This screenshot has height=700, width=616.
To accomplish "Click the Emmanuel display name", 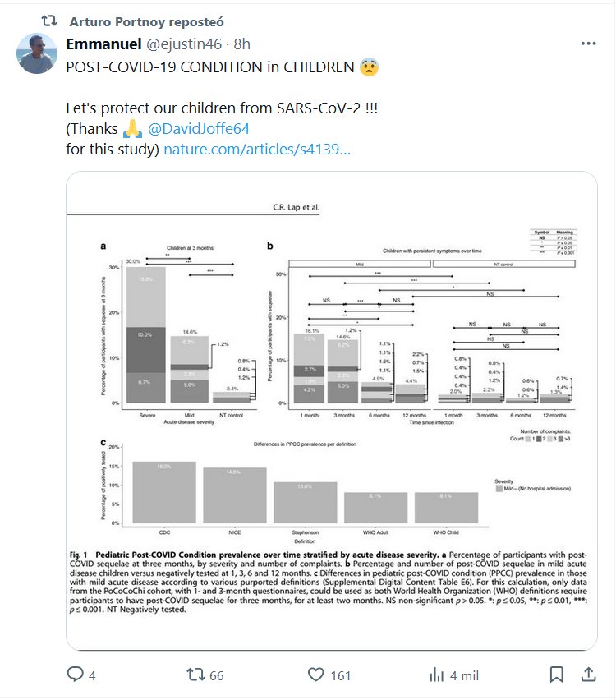I will pos(103,44).
